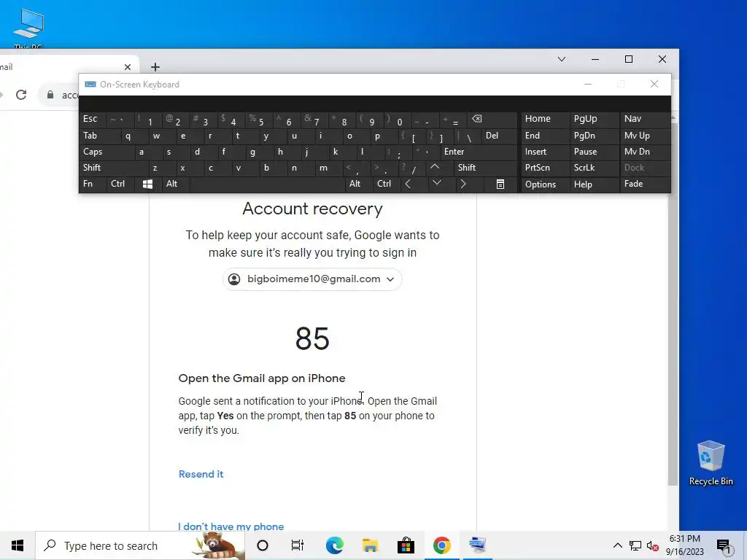The width and height of the screenshot is (747, 560).
Task: Open Microsoft Store from taskbar
Action: coord(406,545)
